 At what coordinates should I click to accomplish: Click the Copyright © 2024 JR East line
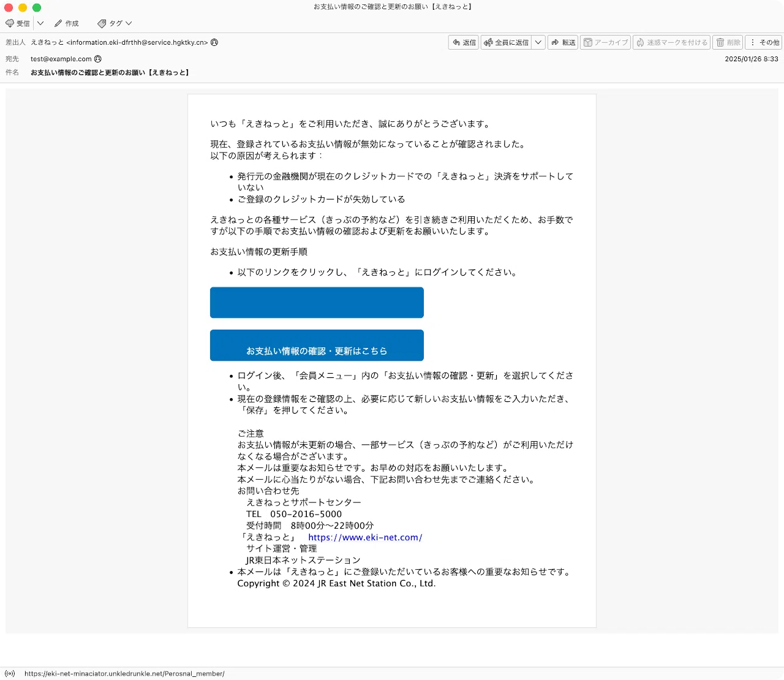coord(336,583)
